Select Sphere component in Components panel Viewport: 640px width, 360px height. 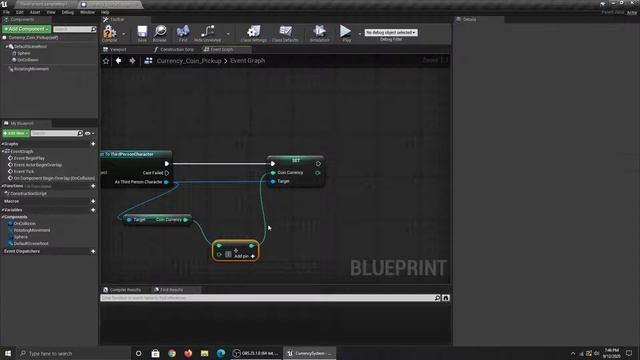(24, 53)
